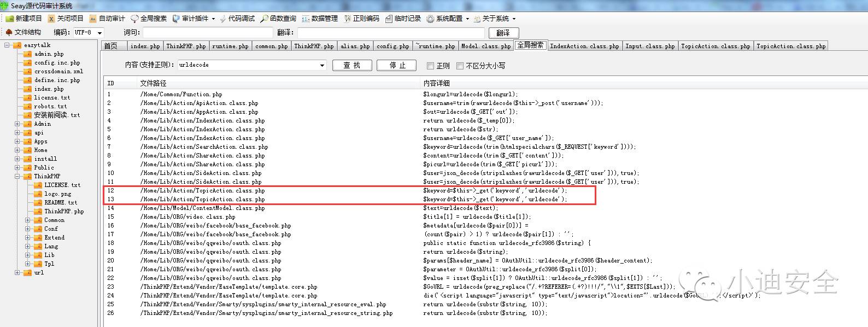Open 系统配置 system settings menu
Screen dimensions: 868x327
[x=448, y=19]
